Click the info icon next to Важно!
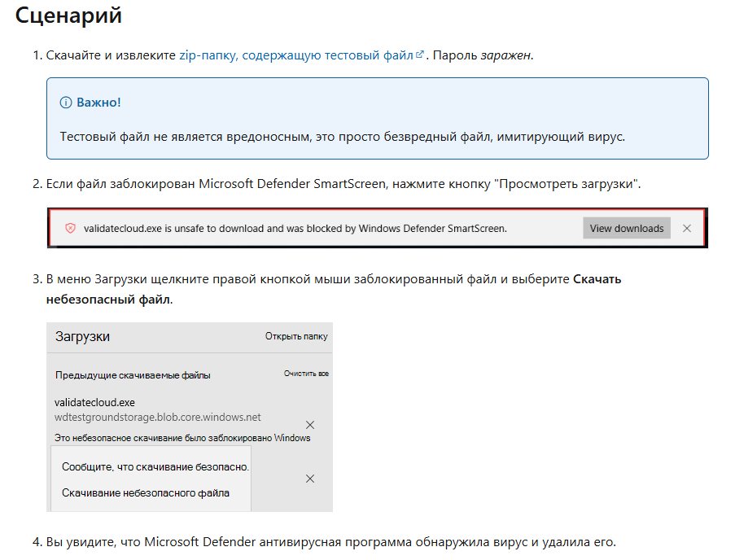The image size is (735, 560). tap(66, 103)
